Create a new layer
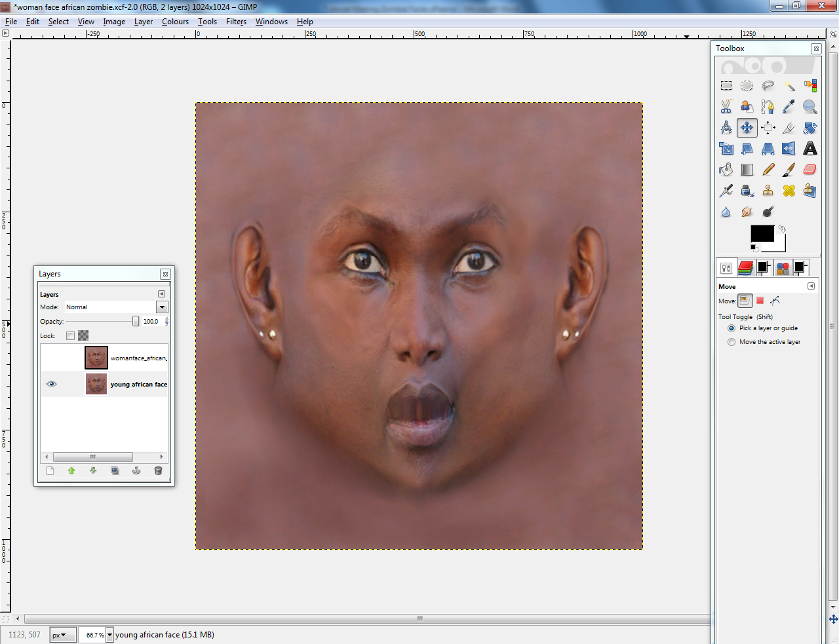 (x=50, y=470)
